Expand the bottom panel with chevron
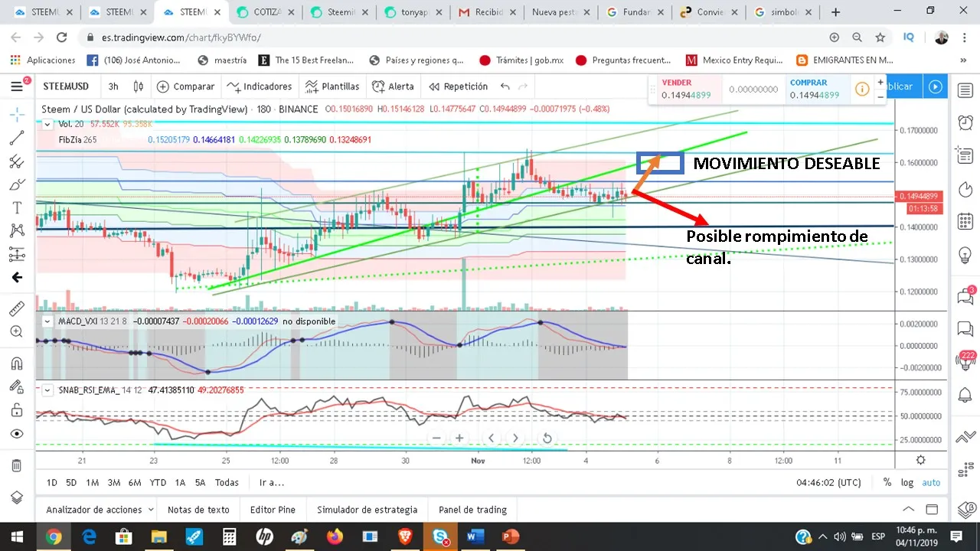The image size is (980, 551). 909,510
